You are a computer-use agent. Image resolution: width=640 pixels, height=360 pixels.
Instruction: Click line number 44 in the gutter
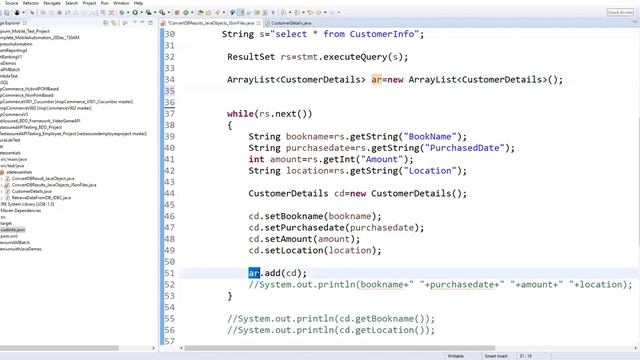point(170,193)
